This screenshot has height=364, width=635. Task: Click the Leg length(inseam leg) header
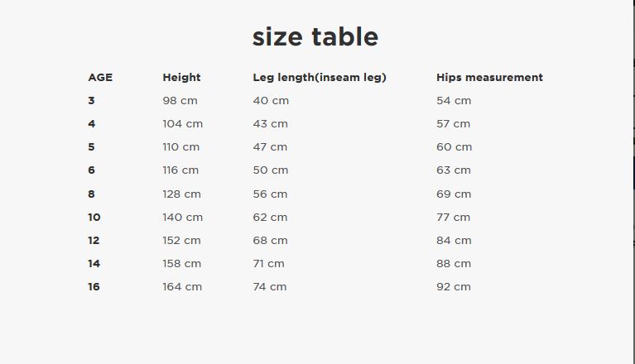(320, 77)
